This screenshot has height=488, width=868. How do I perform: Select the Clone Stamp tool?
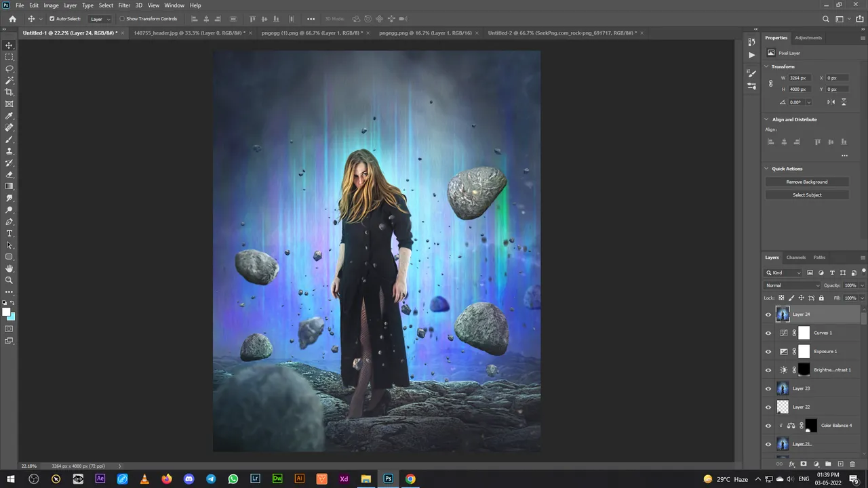[9, 151]
